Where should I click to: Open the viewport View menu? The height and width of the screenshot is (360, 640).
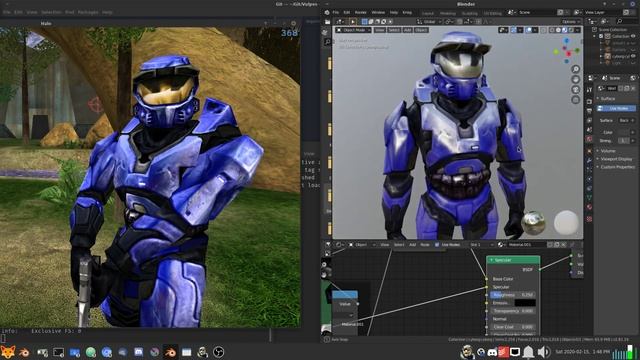(x=380, y=30)
